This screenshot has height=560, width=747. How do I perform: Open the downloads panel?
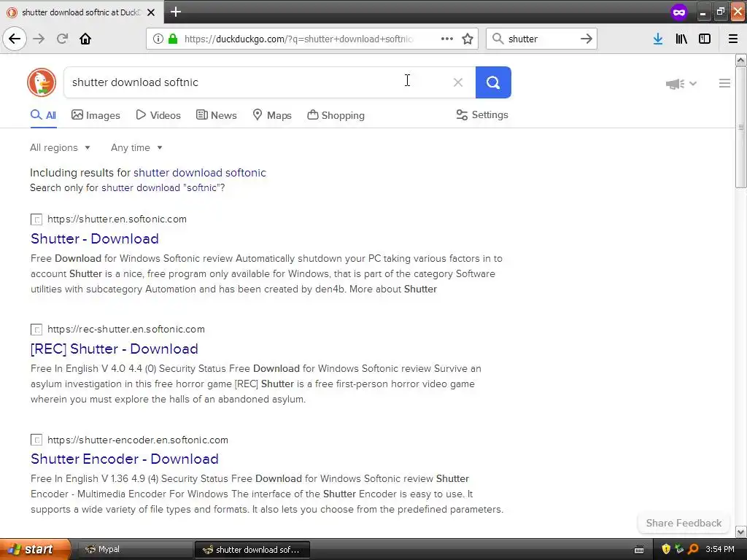pyautogui.click(x=658, y=39)
